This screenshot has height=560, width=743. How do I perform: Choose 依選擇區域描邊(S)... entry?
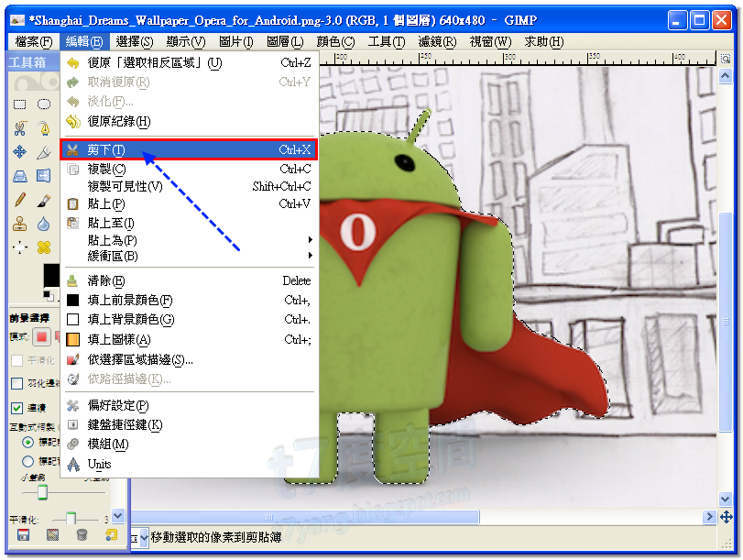tap(190, 359)
